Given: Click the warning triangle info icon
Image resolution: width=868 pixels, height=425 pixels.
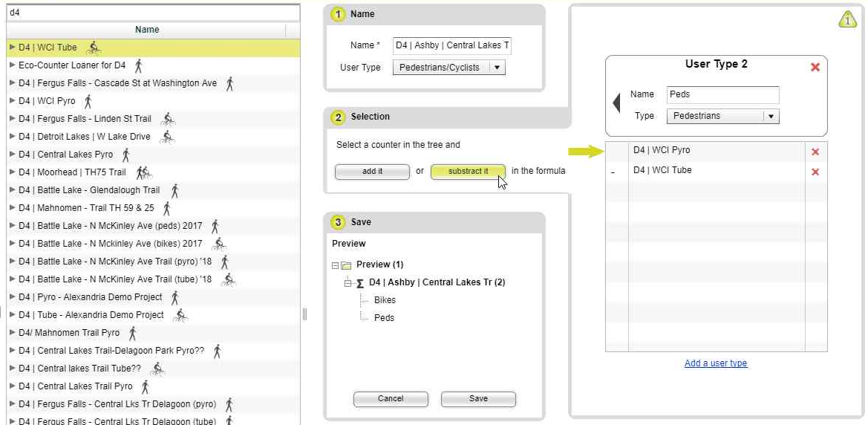Looking at the screenshot, I should [x=847, y=20].
